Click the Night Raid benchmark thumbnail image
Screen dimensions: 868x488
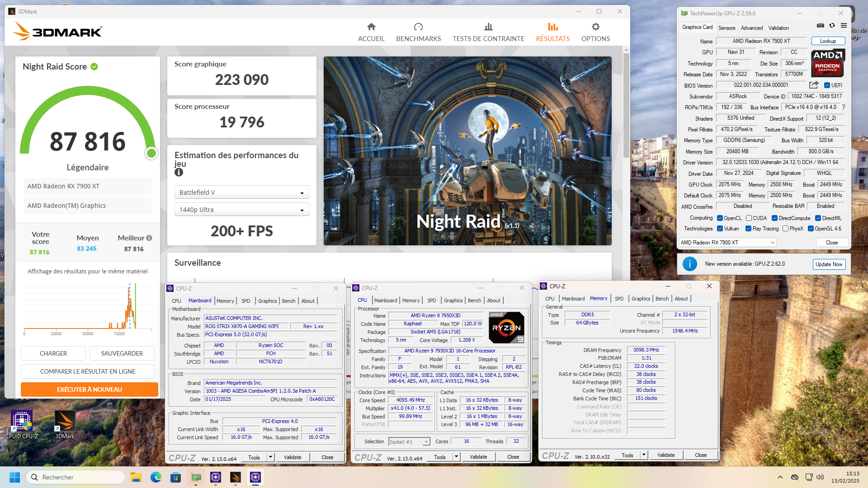(467, 151)
